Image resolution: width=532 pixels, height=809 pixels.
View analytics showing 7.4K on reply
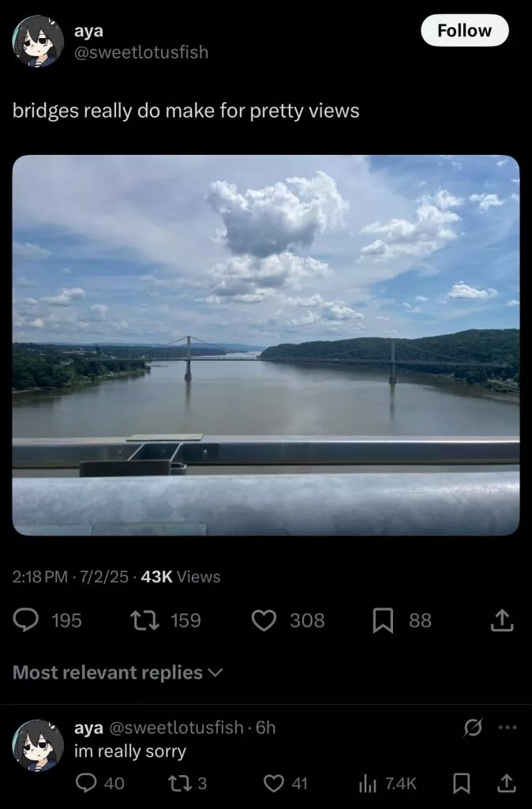point(367,784)
